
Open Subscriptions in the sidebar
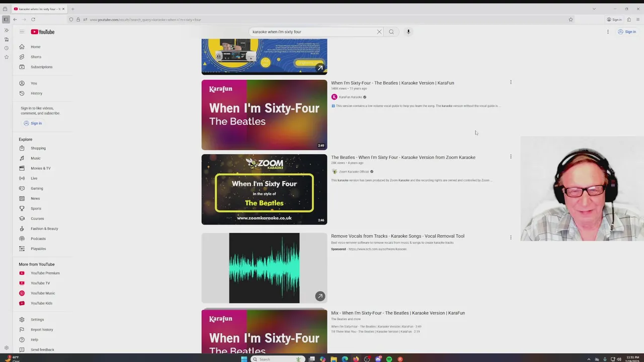(x=42, y=67)
